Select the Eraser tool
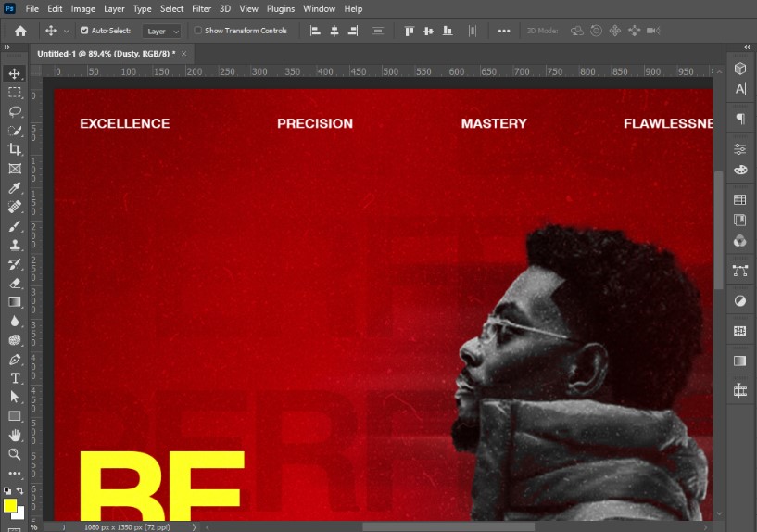 [x=15, y=283]
